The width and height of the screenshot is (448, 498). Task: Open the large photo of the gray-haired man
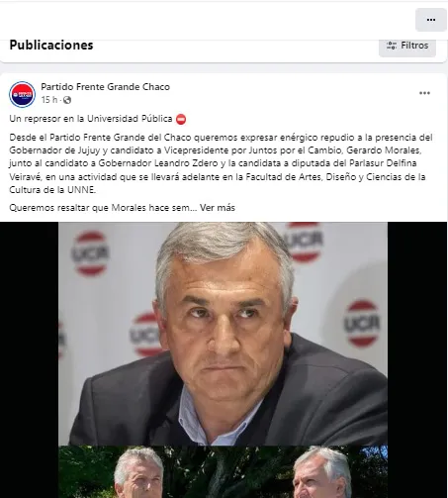tap(224, 334)
